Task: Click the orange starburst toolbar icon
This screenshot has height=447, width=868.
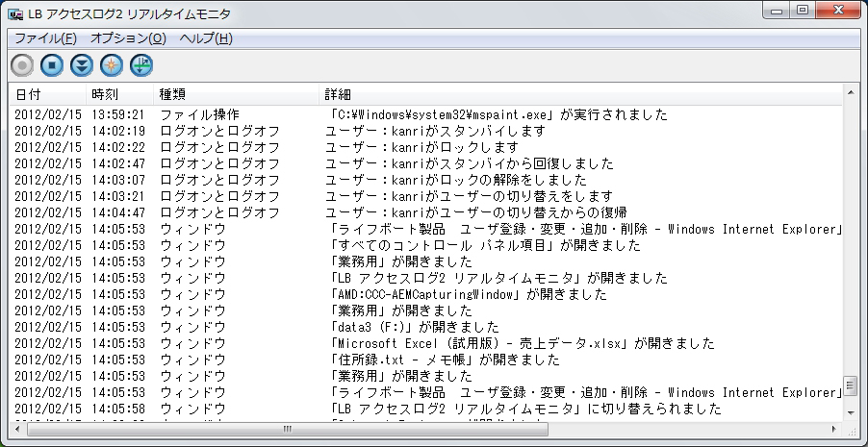Action: (112, 65)
